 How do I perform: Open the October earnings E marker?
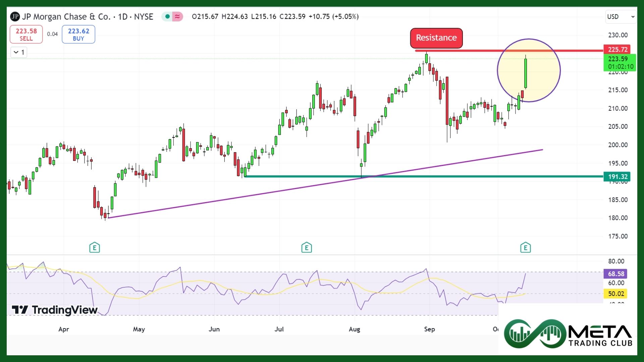[526, 248]
